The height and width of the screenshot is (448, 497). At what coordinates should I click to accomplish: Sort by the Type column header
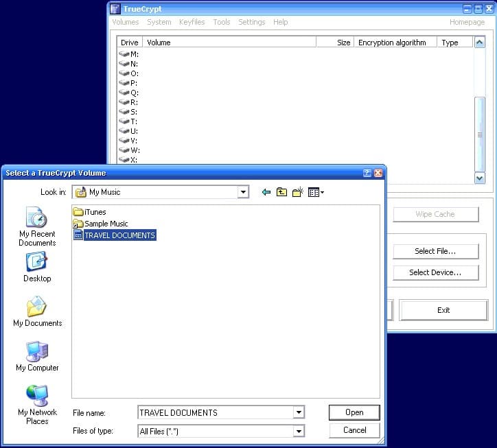tap(455, 43)
